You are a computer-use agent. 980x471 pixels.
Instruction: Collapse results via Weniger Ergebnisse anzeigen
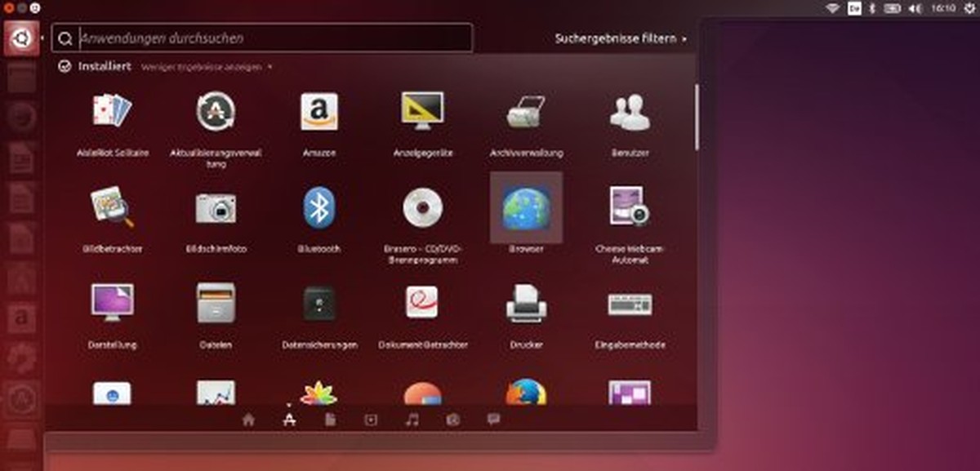tap(206, 67)
